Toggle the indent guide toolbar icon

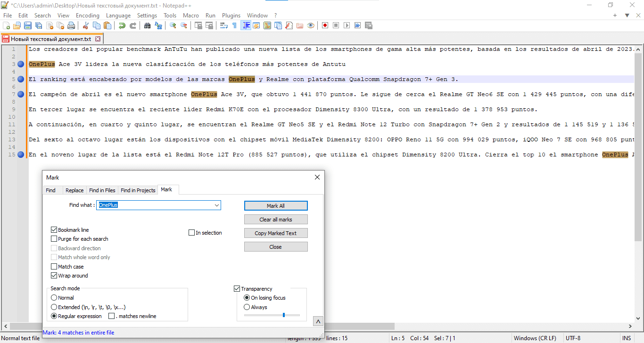(246, 25)
